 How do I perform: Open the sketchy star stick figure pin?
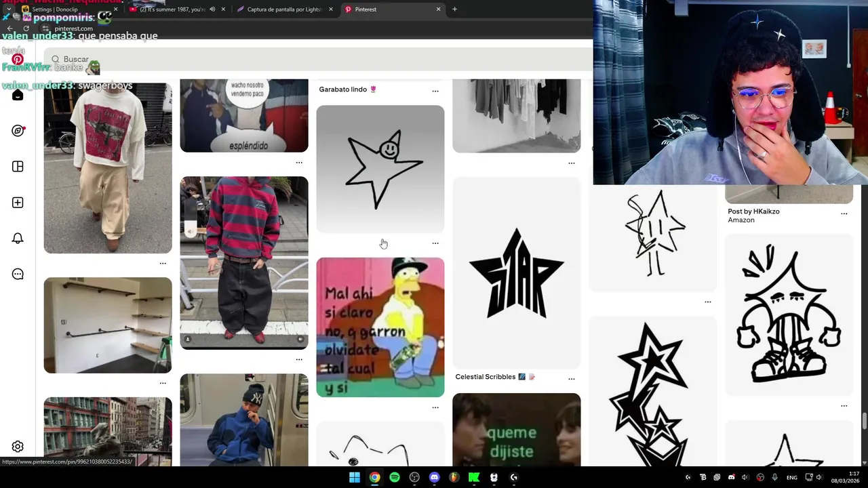tap(653, 238)
